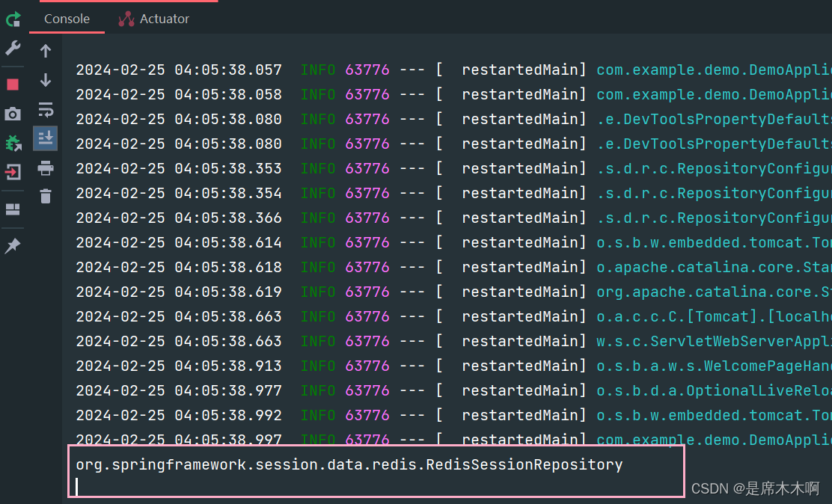This screenshot has width=832, height=504.
Task: Print the console output
Action: pos(45,168)
